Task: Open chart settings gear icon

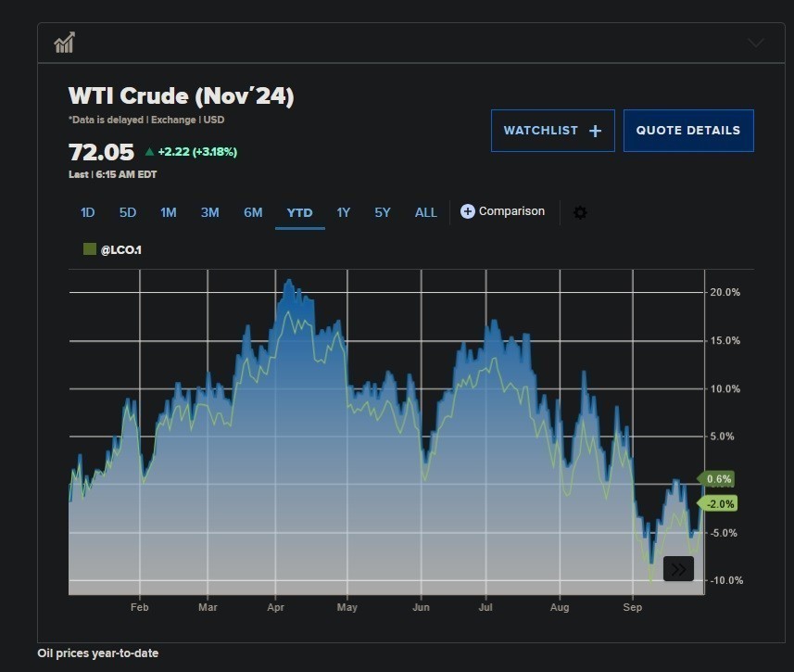Action: [x=580, y=212]
